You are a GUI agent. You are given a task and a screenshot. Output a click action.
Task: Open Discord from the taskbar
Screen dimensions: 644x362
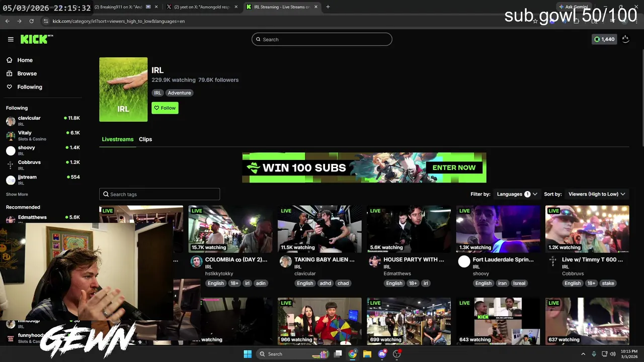[x=382, y=354]
